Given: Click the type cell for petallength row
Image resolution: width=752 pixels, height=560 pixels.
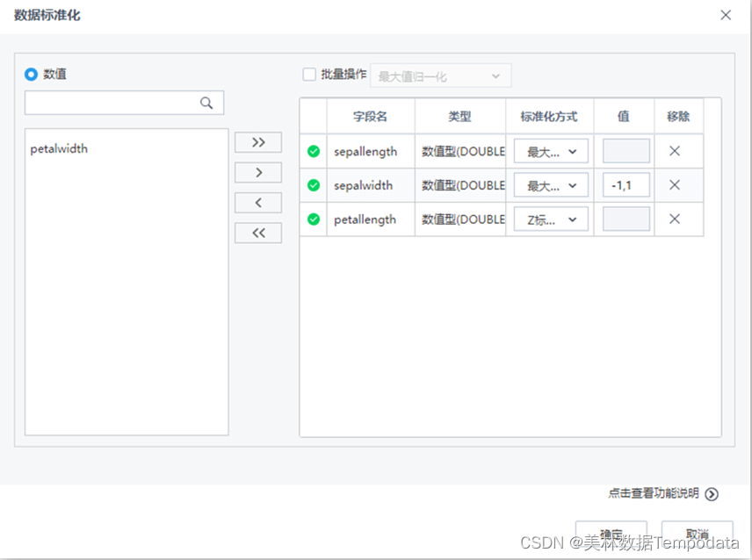Looking at the screenshot, I should point(460,219).
